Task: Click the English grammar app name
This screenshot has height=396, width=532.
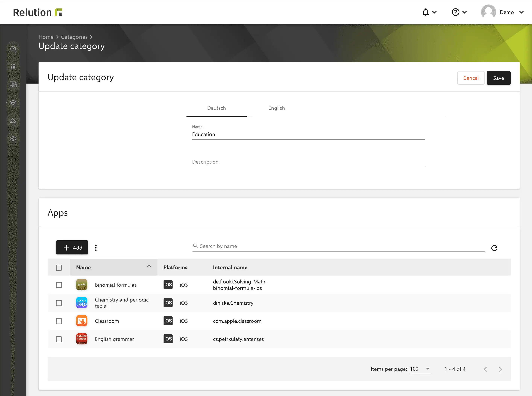Action: pos(114,339)
